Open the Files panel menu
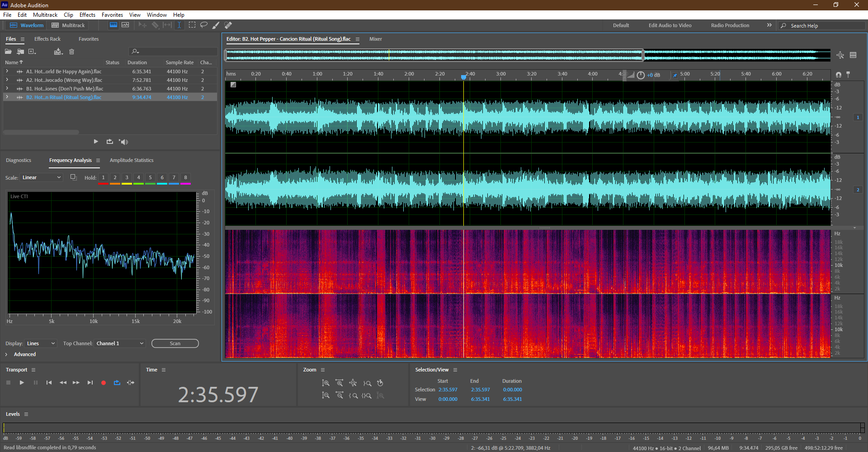Image resolution: width=868 pixels, height=452 pixels. (23, 39)
